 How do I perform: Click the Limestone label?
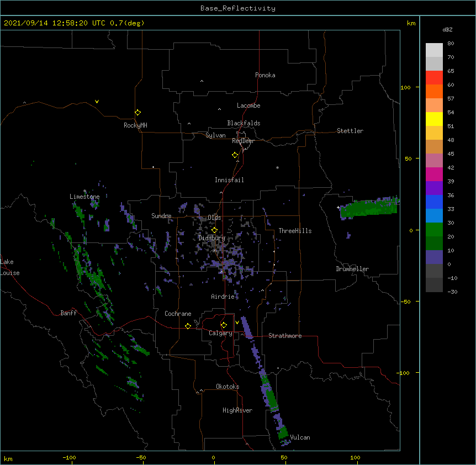pyautogui.click(x=84, y=197)
